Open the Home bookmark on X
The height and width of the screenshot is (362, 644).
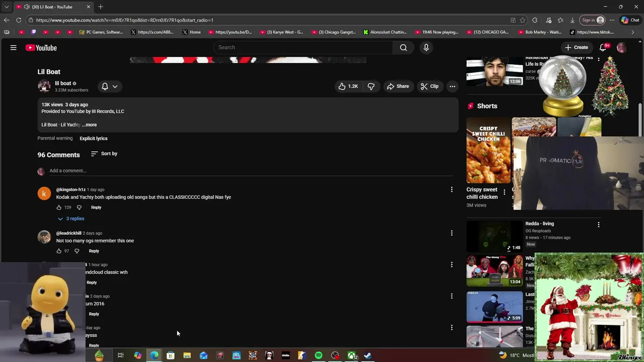coord(192,32)
